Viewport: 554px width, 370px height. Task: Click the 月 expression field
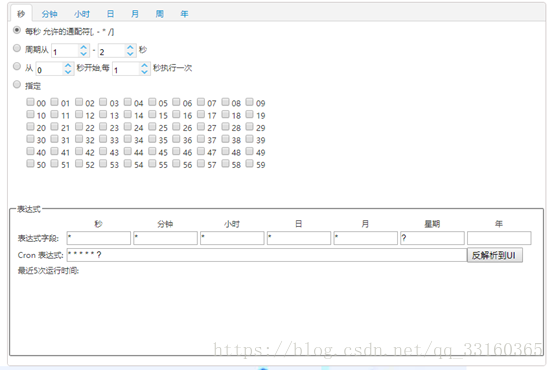(x=366, y=238)
